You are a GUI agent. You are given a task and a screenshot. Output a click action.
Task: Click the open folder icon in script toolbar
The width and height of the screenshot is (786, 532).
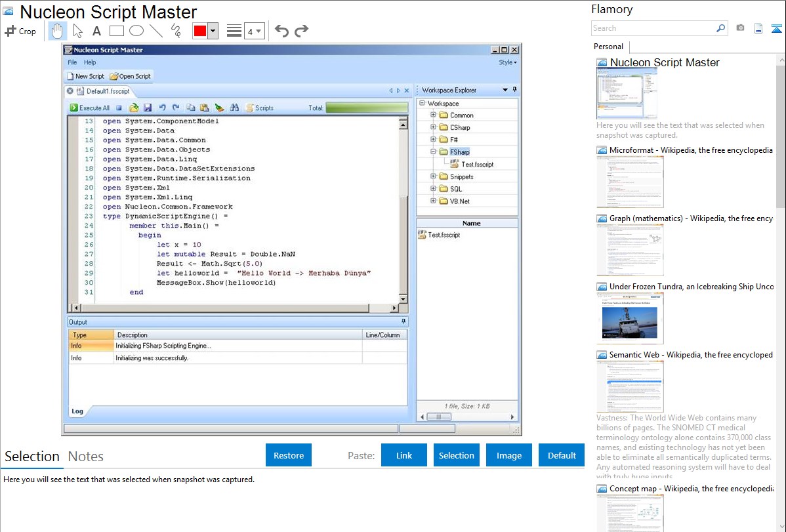(x=134, y=108)
